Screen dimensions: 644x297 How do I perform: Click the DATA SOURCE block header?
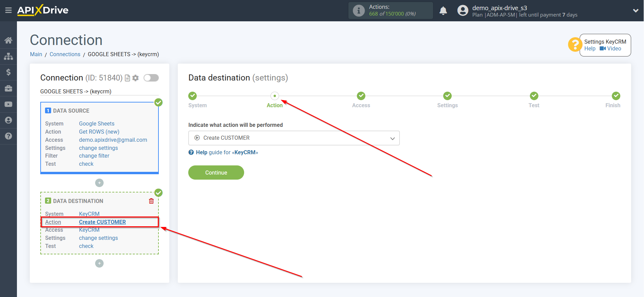[x=67, y=111]
